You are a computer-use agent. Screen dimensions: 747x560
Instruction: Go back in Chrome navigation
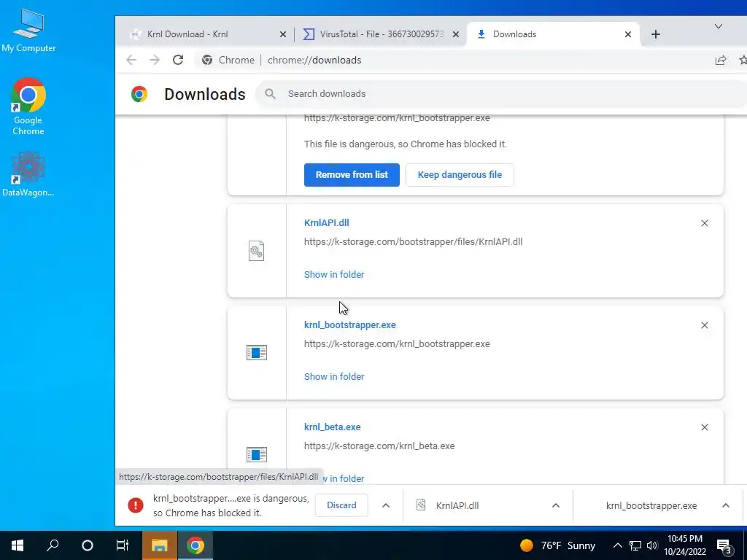(x=131, y=60)
